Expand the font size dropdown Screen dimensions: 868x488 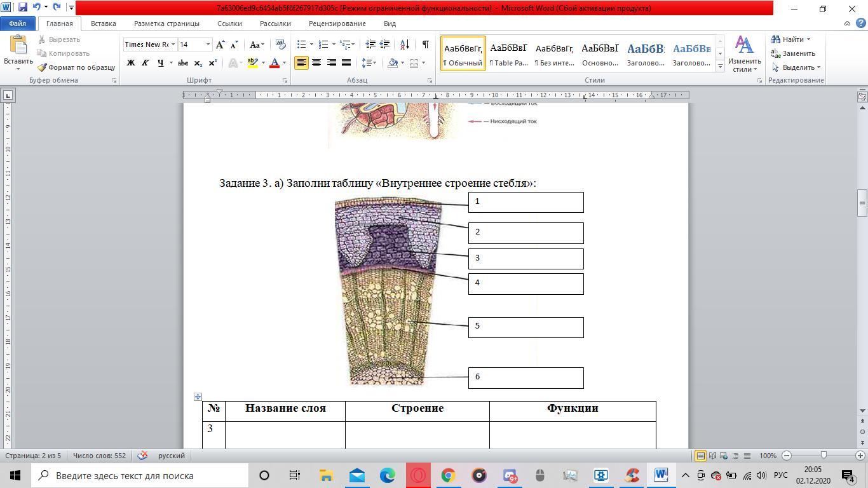tap(208, 44)
